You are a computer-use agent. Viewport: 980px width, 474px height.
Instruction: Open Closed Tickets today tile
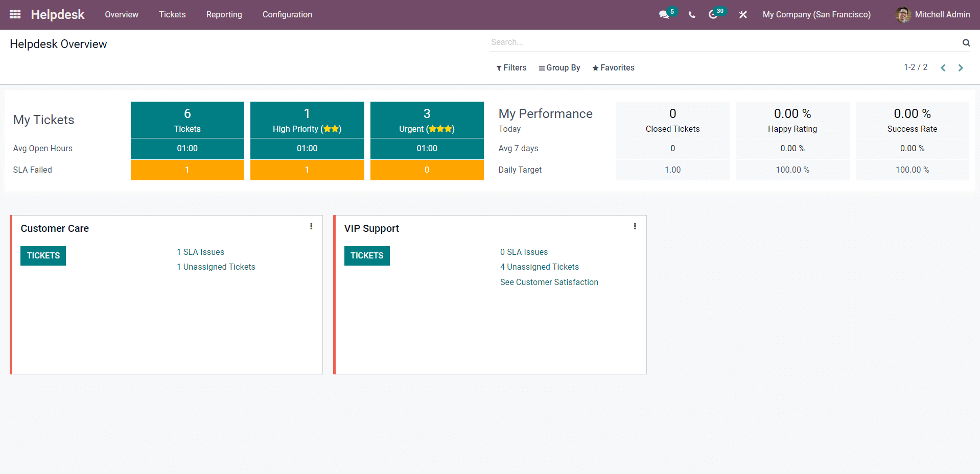click(673, 120)
